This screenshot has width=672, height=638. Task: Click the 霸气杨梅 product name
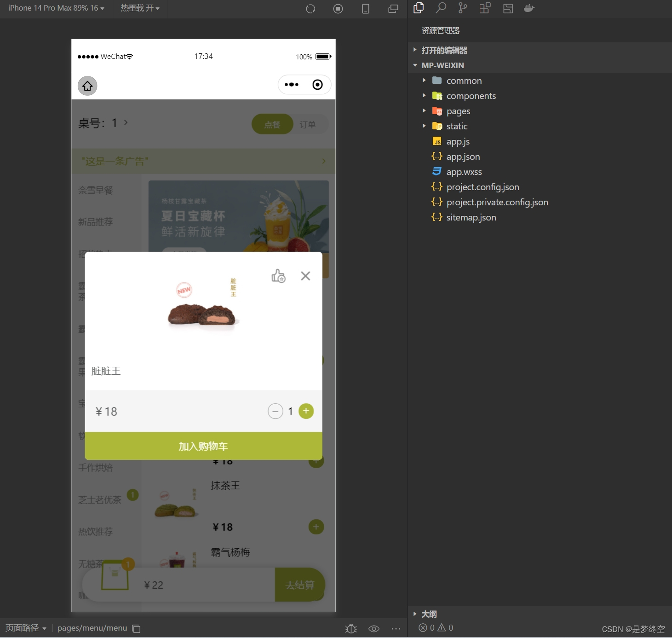pos(230,552)
